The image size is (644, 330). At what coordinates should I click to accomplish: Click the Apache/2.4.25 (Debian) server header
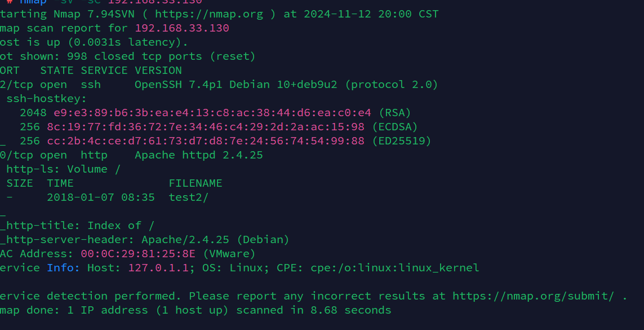[x=215, y=240]
